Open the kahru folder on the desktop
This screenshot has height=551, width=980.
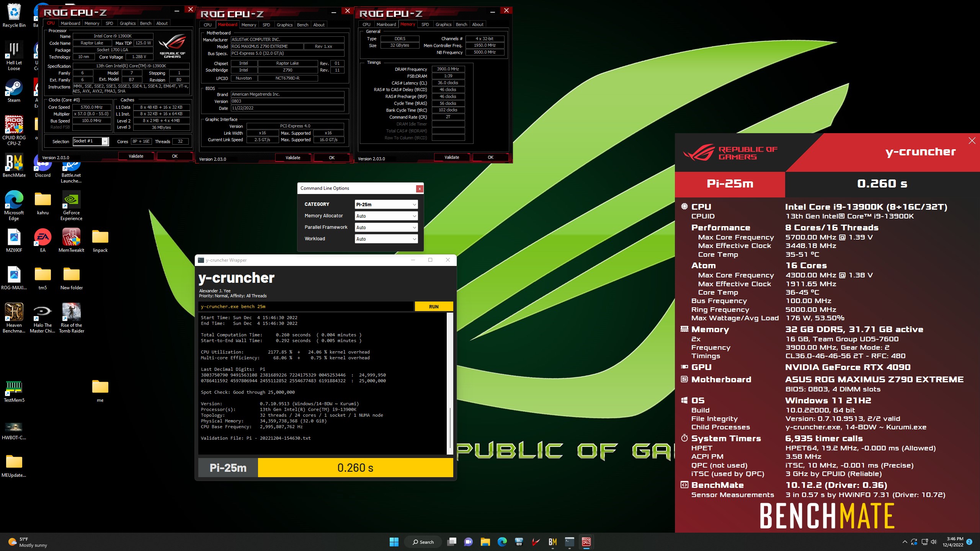tap(43, 203)
